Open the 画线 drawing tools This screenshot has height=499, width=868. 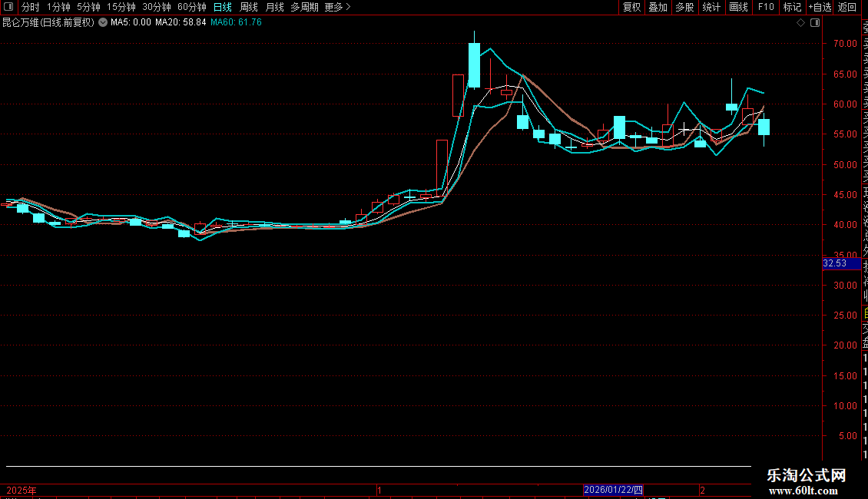pos(738,7)
